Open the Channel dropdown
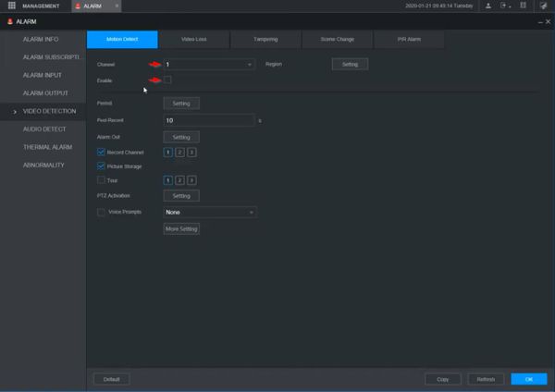 [x=209, y=65]
